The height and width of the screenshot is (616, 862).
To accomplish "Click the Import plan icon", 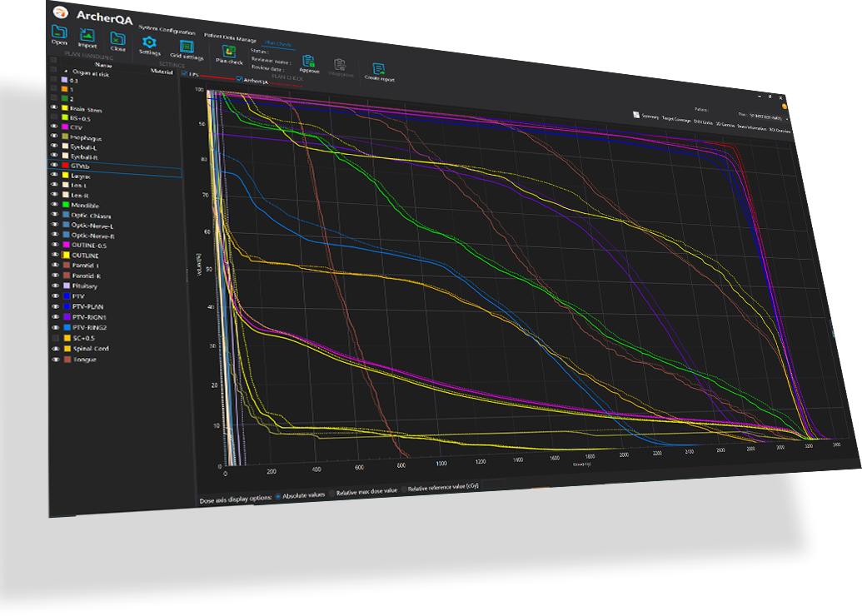I will pos(87,35).
